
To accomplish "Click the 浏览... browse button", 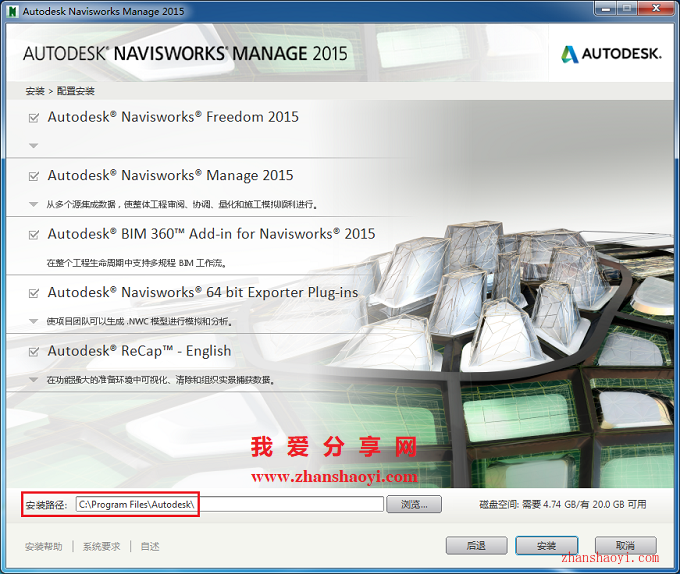I will (x=414, y=504).
